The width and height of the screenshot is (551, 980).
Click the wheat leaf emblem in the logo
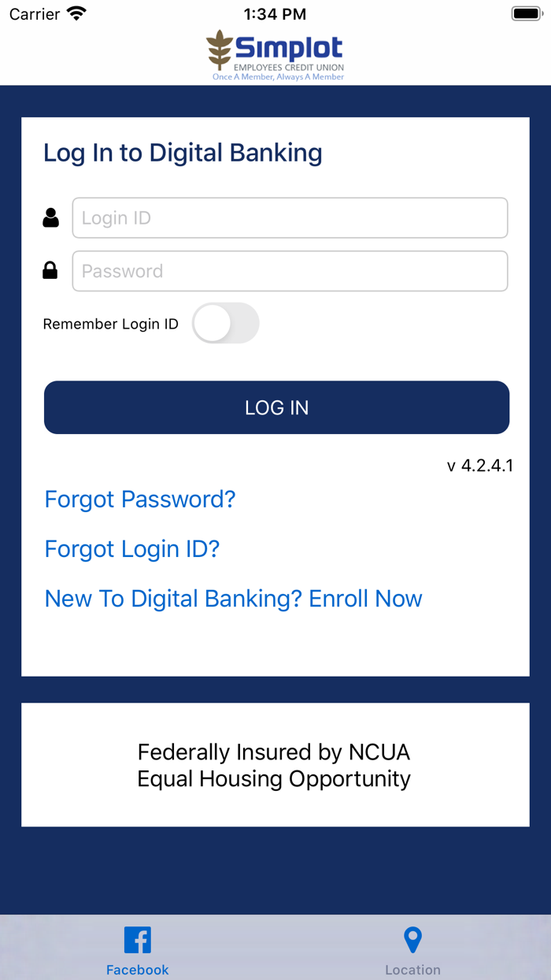220,49
